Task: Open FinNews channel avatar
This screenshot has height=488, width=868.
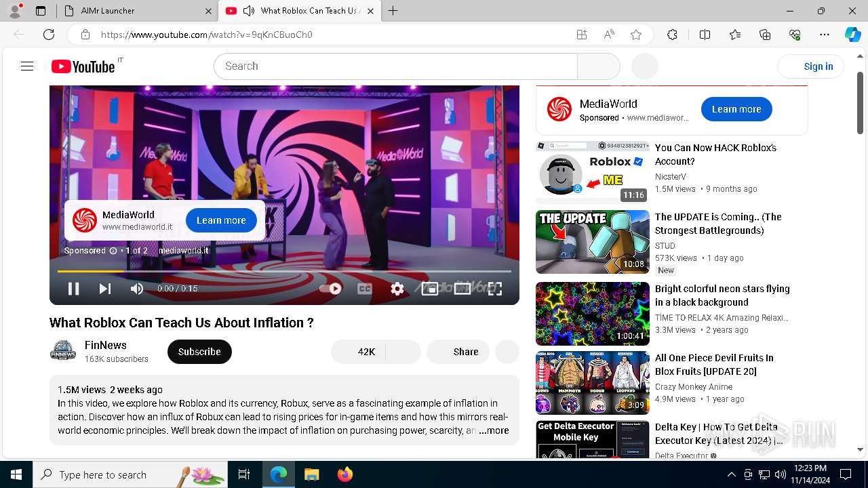Action: tap(63, 351)
